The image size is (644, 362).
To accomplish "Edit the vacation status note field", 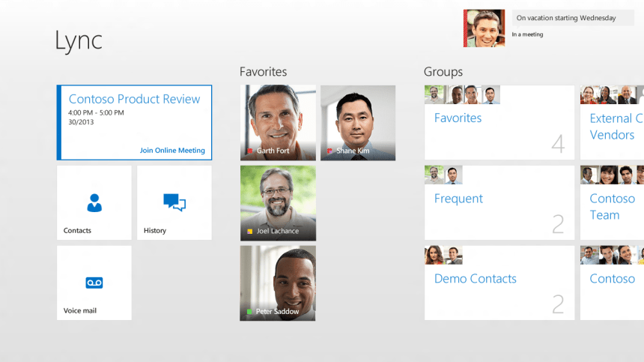I will (x=575, y=18).
